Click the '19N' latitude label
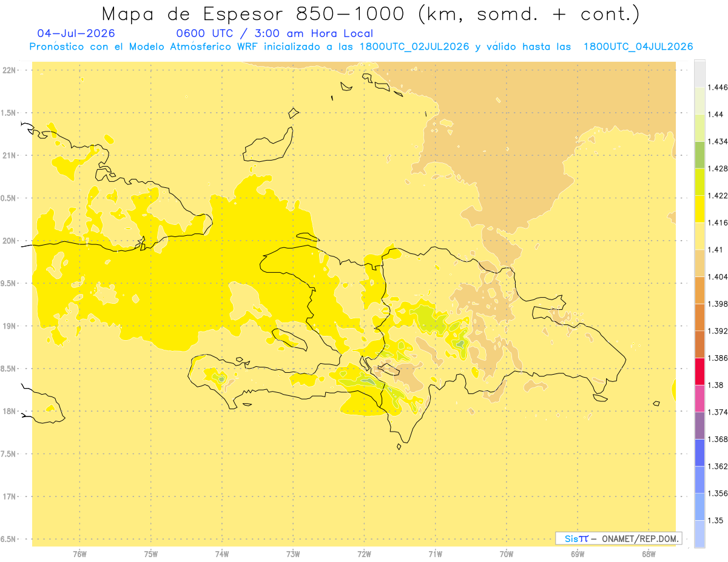Image resolution: width=728 pixels, height=562 pixels. pos(8,326)
